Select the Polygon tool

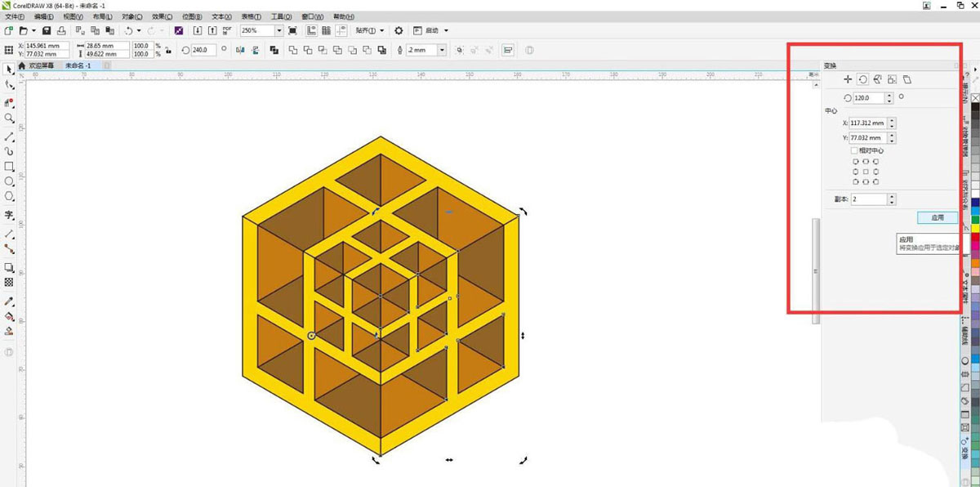pos(9,197)
